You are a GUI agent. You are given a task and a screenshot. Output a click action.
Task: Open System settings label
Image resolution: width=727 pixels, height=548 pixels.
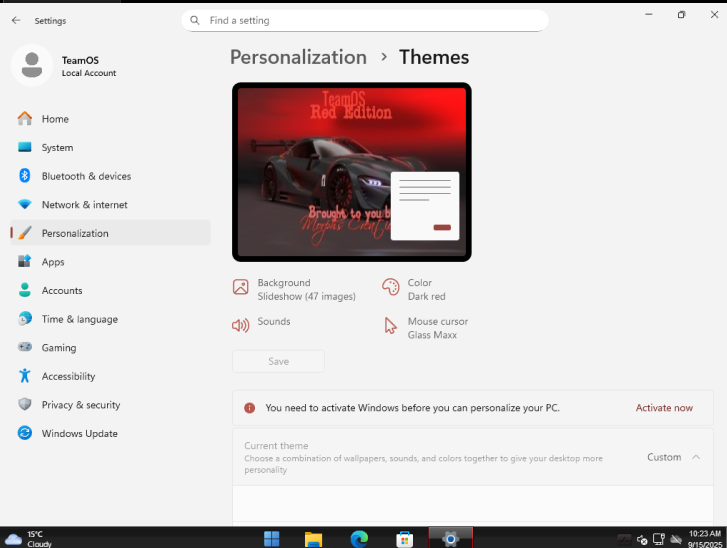click(x=57, y=147)
